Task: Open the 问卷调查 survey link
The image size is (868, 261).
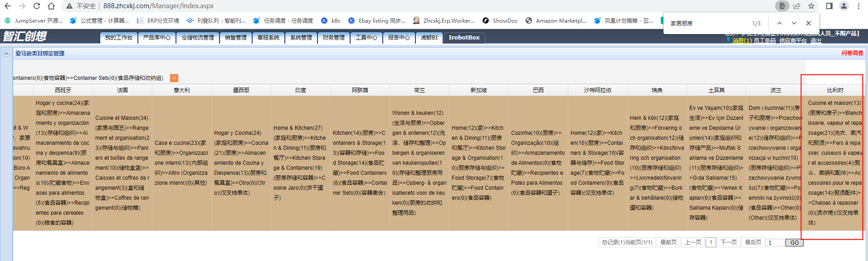Action: tap(853, 53)
